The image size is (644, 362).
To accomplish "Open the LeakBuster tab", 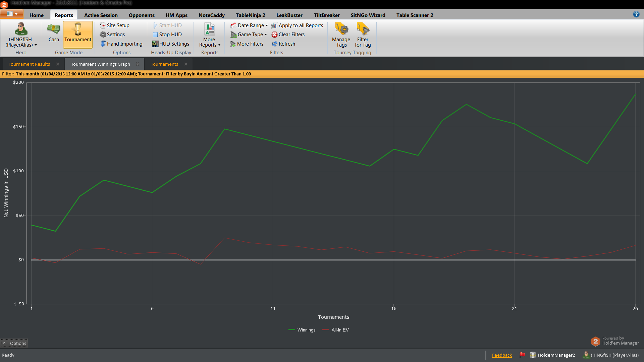I will pyautogui.click(x=289, y=15).
